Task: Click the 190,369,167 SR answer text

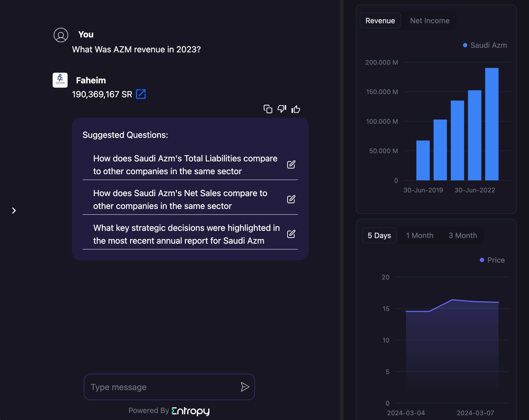Action: [x=102, y=94]
